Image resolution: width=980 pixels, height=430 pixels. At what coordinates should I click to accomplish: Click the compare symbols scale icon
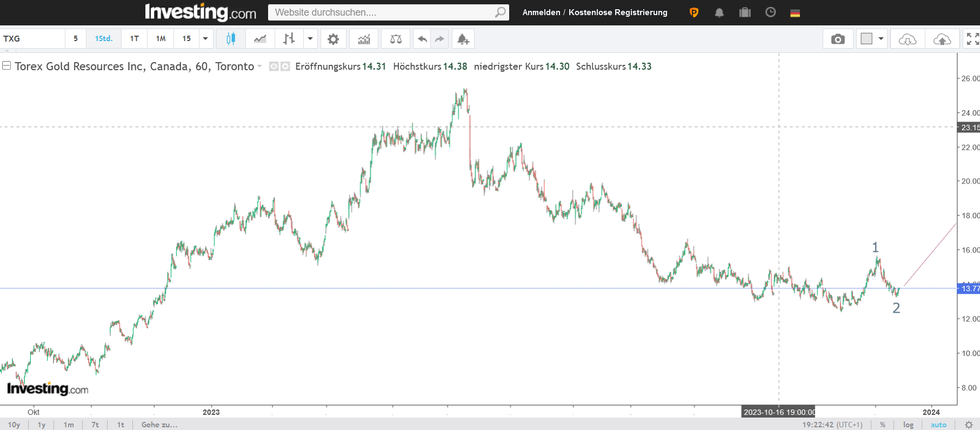click(x=396, y=39)
